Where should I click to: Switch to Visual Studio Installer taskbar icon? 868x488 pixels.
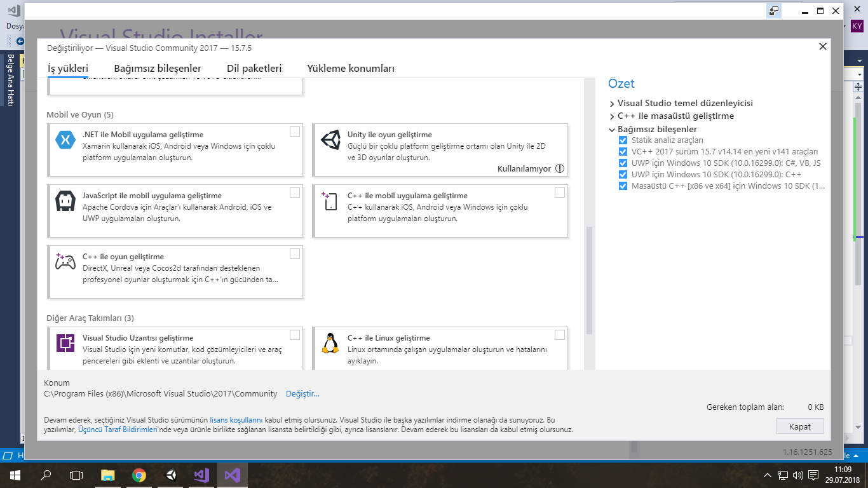(x=233, y=475)
